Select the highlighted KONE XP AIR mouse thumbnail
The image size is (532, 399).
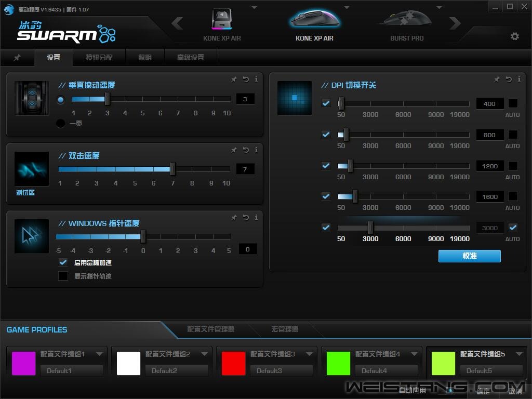tap(314, 19)
